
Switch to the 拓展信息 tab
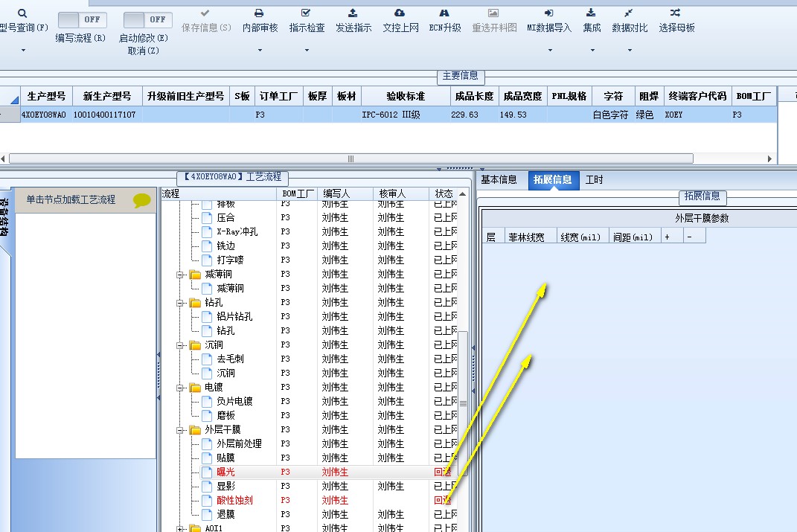coord(553,180)
